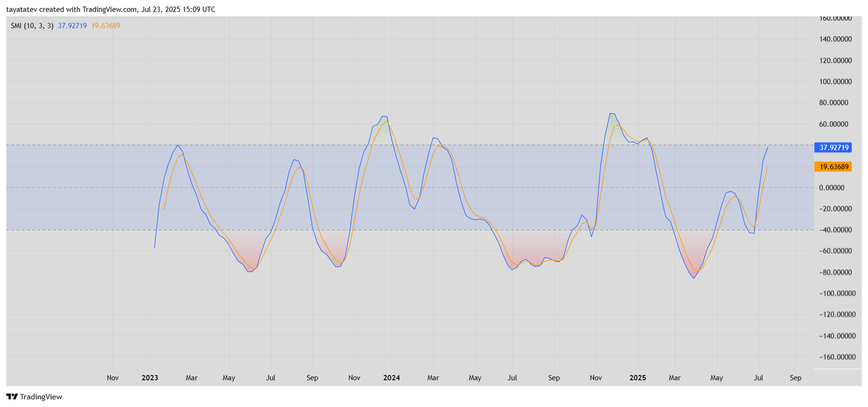Click the orange 19.63689 price axis tag

(833, 166)
